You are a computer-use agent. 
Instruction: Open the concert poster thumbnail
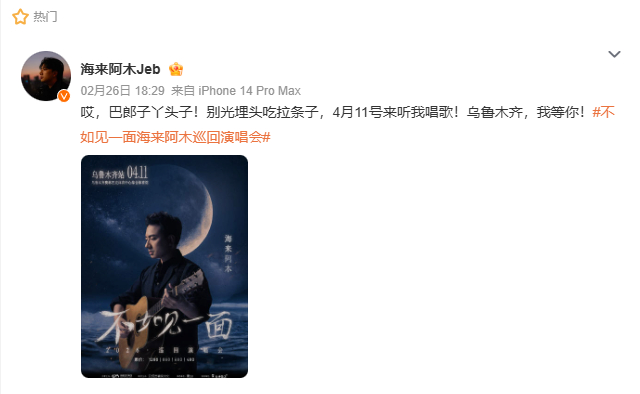click(164, 267)
